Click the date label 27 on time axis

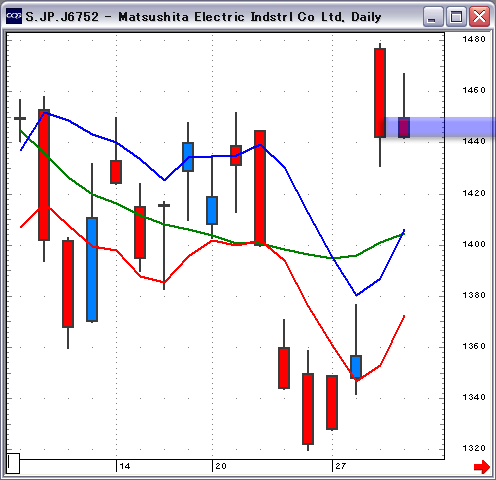(x=341, y=466)
